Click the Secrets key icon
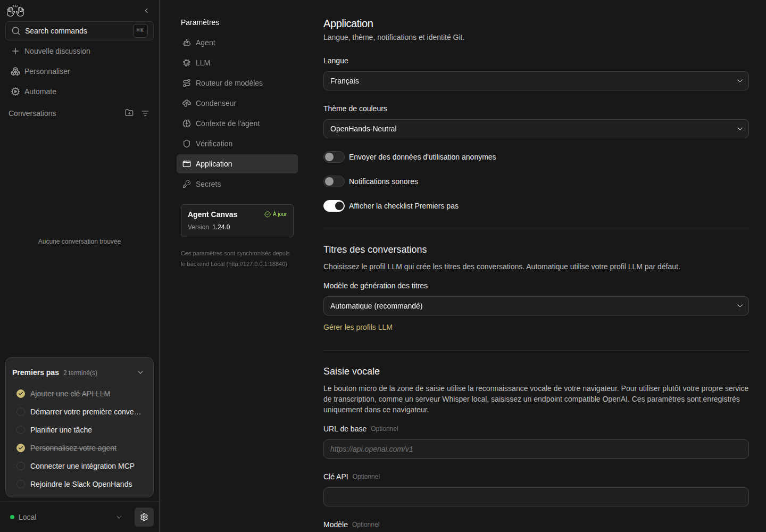The image size is (766, 532). pos(187,184)
